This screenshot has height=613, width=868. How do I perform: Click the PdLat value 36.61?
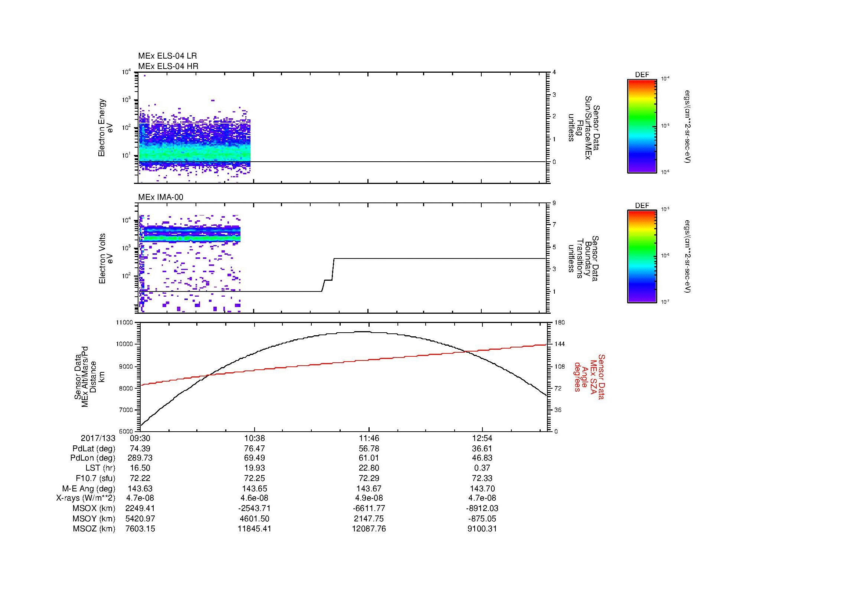[482, 449]
